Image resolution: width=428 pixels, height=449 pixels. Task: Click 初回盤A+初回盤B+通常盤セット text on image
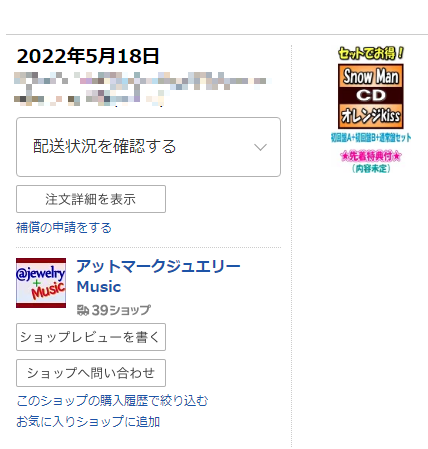[x=371, y=137]
